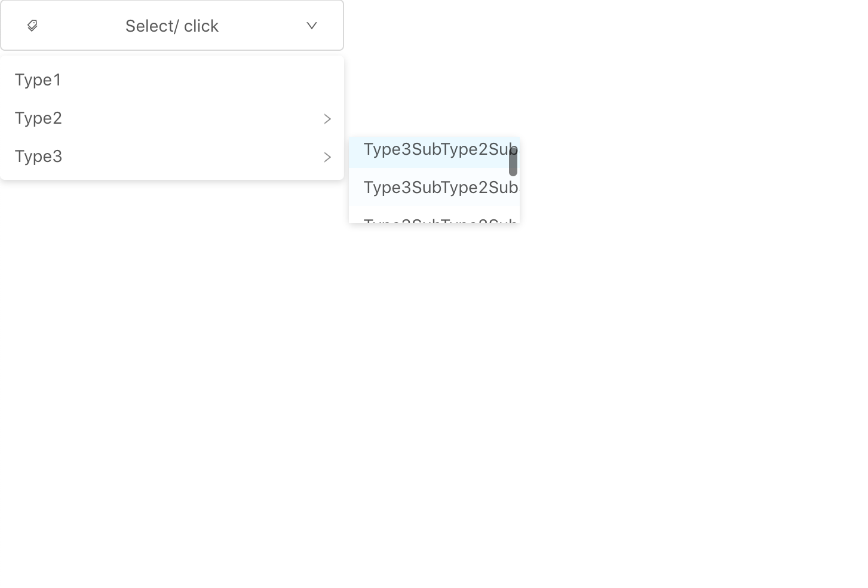The height and width of the screenshot is (588, 868).
Task: Choose the highlighted Type3SubType2Sub submenu item
Action: pyautogui.click(x=434, y=149)
